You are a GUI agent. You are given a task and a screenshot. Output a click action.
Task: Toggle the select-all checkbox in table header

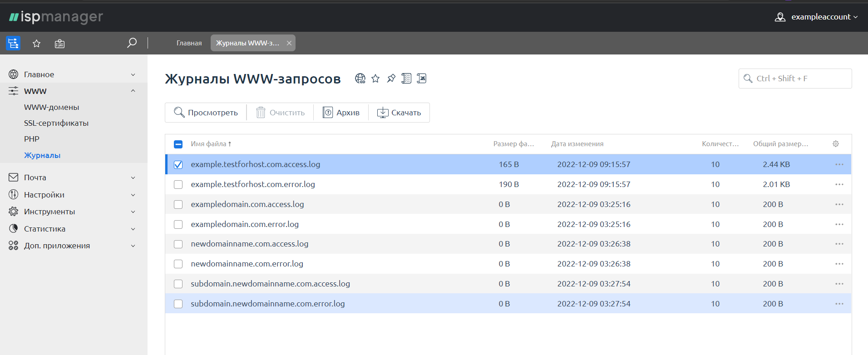click(178, 144)
